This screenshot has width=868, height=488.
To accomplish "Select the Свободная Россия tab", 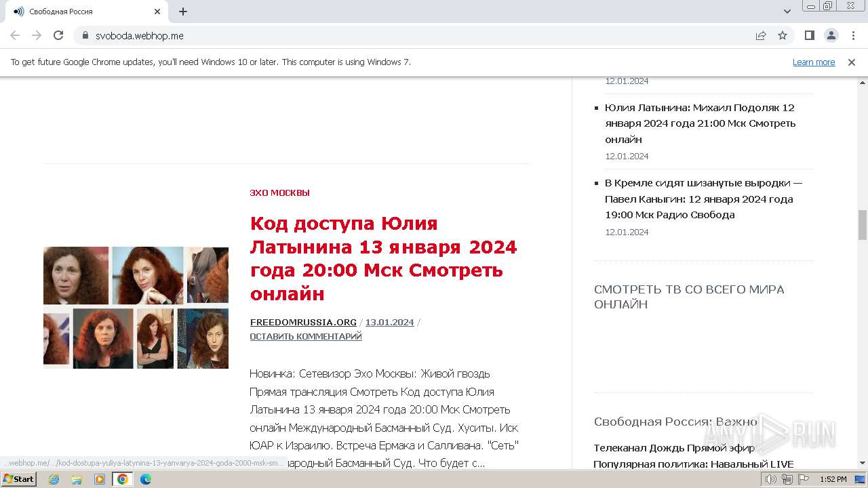I will 85,12.
